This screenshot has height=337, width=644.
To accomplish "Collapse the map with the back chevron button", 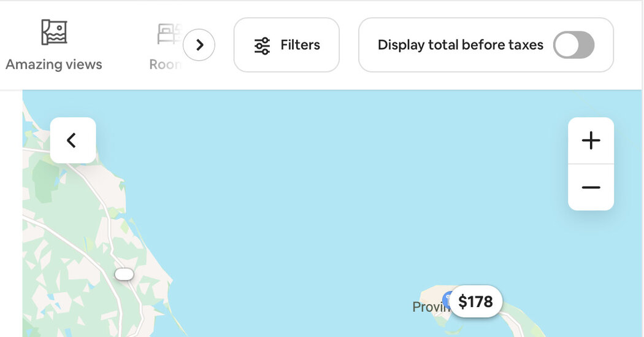I will [73, 140].
